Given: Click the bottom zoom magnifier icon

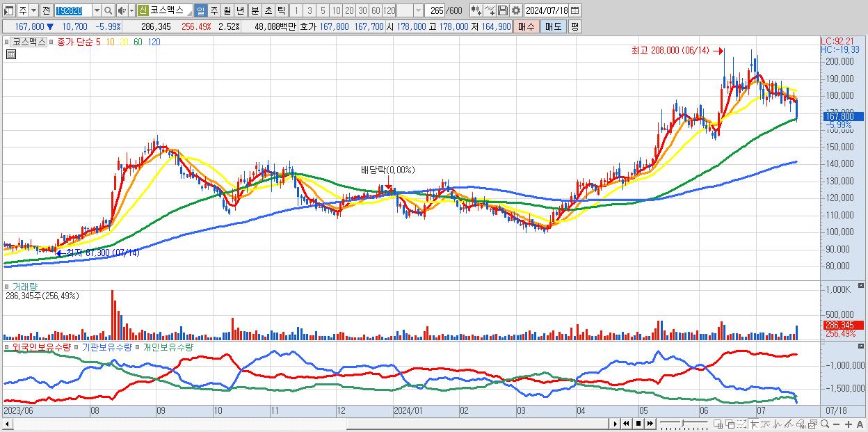Looking at the screenshot, I should (824, 424).
